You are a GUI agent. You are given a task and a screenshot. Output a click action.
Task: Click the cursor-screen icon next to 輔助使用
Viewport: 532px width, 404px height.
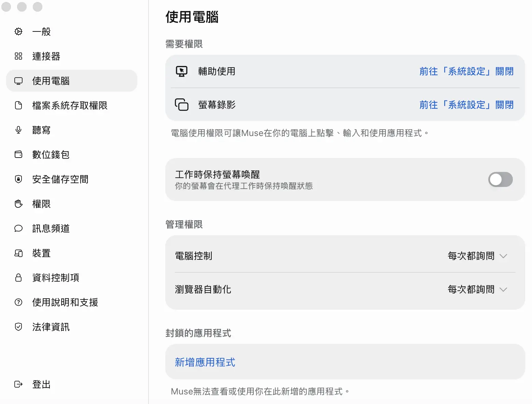(x=182, y=71)
